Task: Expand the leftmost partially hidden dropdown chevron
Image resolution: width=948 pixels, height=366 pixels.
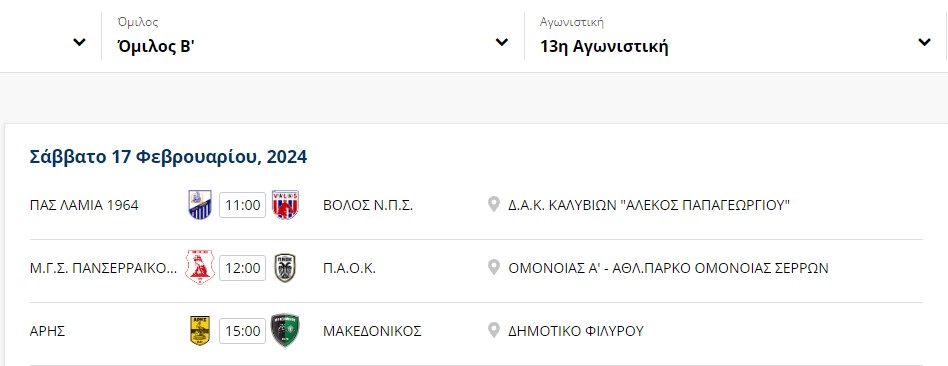Action: (x=79, y=42)
